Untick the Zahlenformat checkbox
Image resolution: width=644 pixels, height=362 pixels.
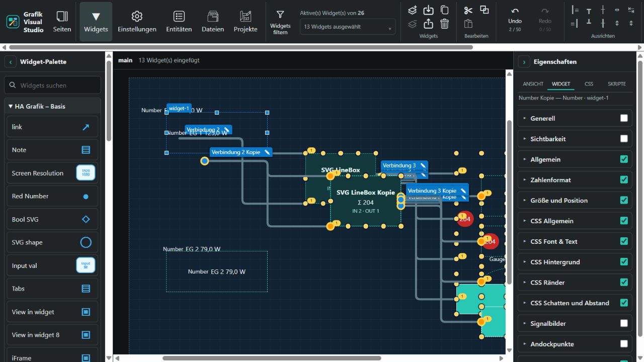[x=624, y=180]
